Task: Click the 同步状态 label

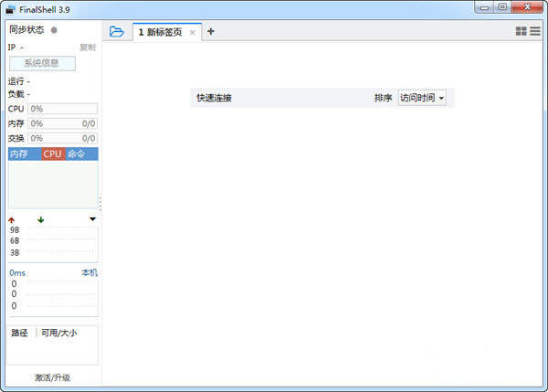Action: tap(26, 30)
